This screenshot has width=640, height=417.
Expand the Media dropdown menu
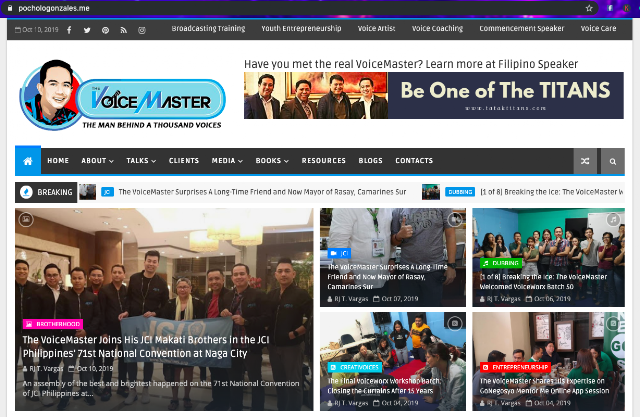click(x=227, y=161)
